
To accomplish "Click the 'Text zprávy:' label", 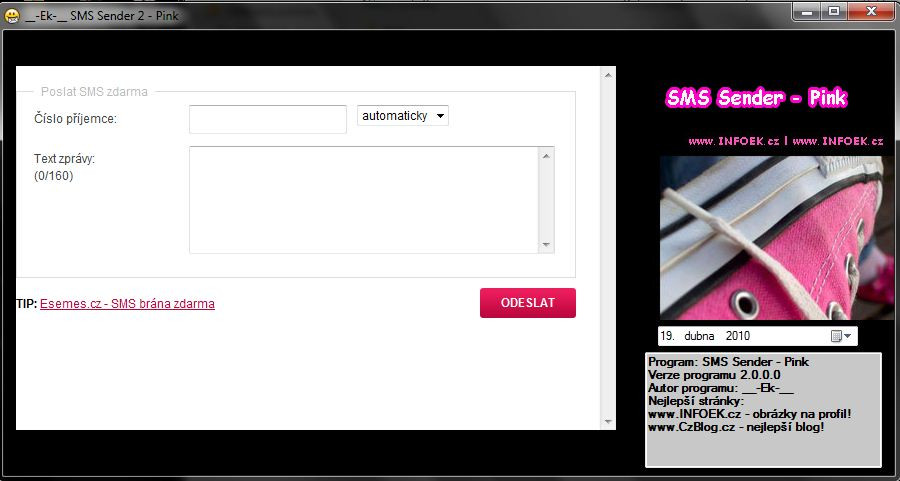I will (64, 159).
